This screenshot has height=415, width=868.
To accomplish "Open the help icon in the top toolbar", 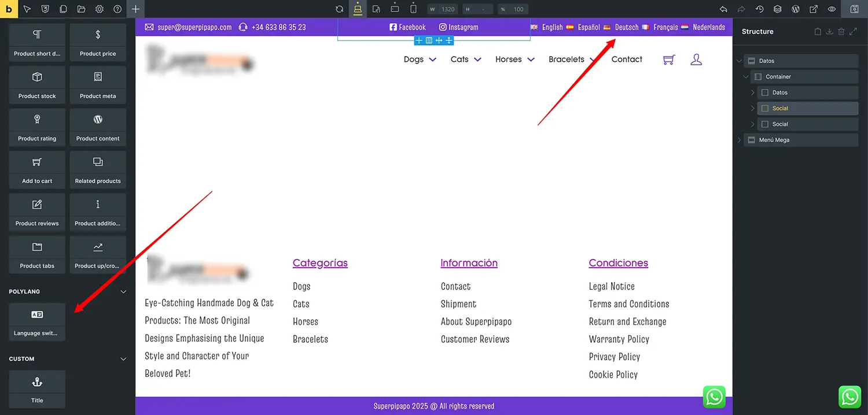I will click(116, 9).
